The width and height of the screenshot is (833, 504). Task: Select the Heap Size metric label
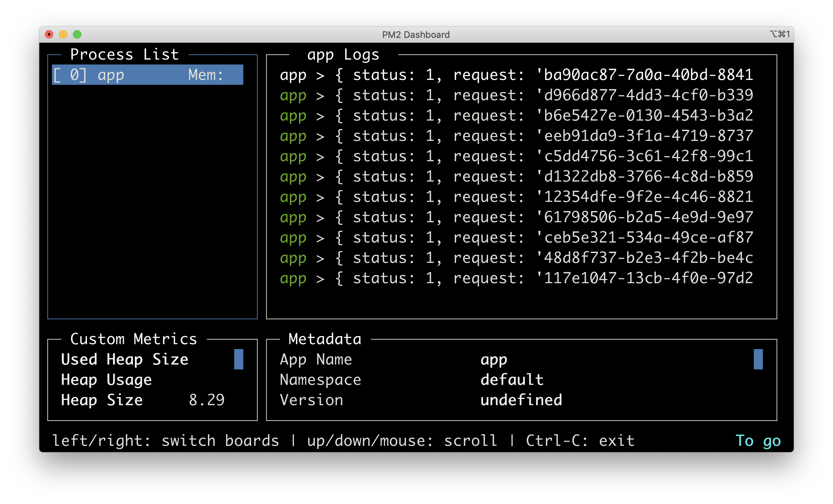tap(102, 400)
